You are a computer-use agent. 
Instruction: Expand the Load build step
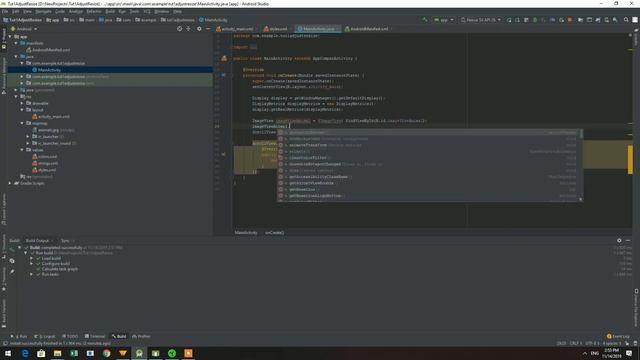point(31,258)
